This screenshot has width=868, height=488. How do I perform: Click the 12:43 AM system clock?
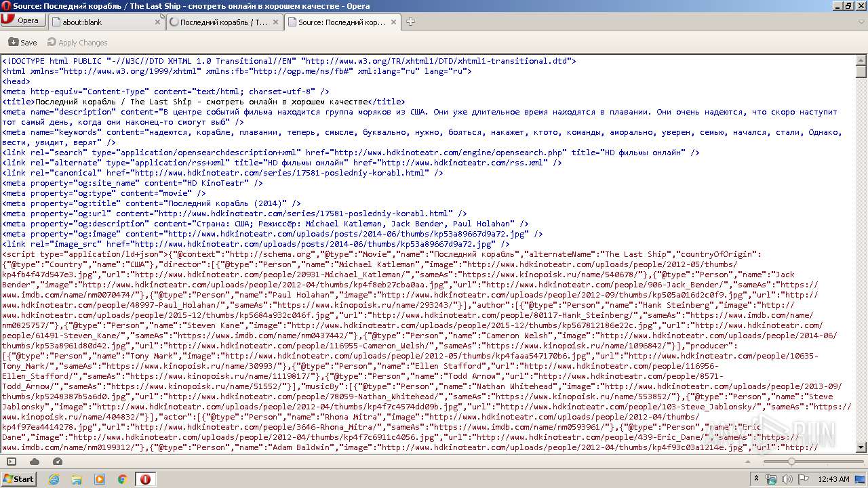click(x=833, y=479)
